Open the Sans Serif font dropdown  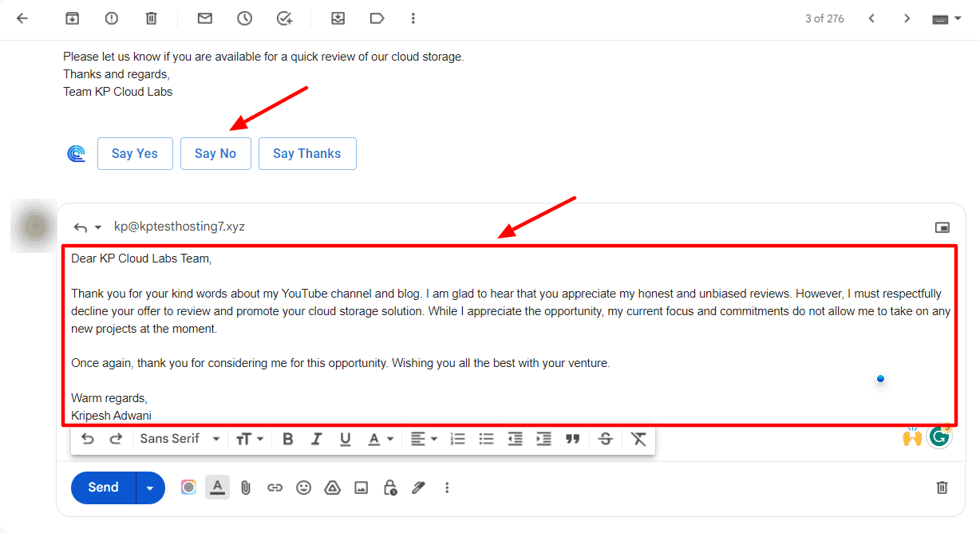[180, 439]
